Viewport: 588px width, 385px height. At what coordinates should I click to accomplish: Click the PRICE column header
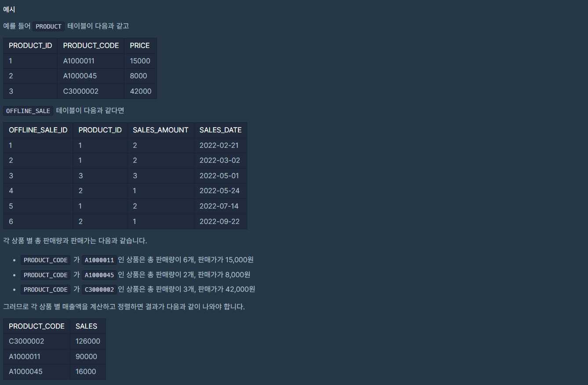(140, 46)
